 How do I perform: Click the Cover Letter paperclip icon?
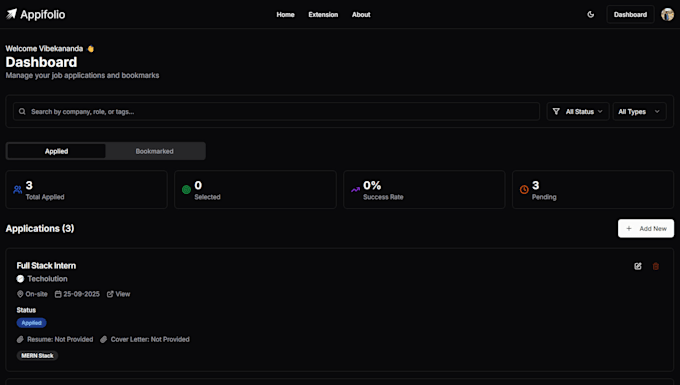[x=103, y=339]
